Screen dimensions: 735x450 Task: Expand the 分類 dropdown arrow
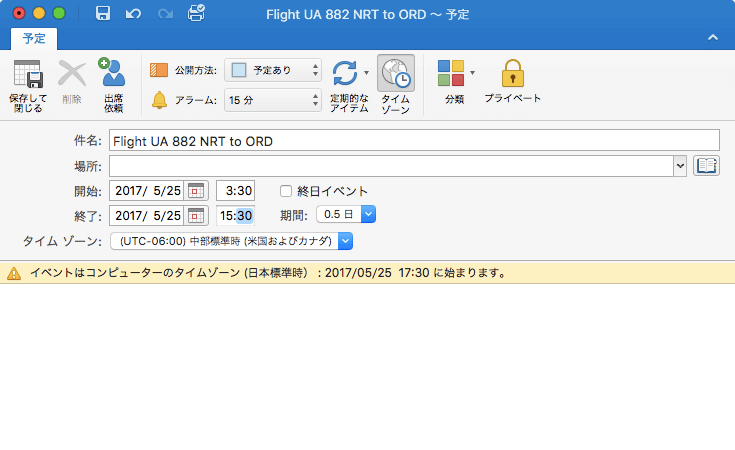[x=472, y=73]
